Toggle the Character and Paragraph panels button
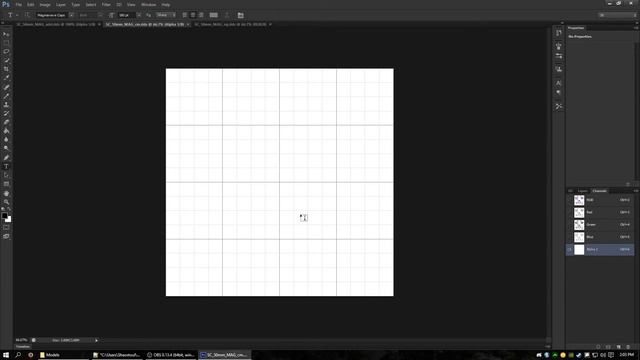 240,15
